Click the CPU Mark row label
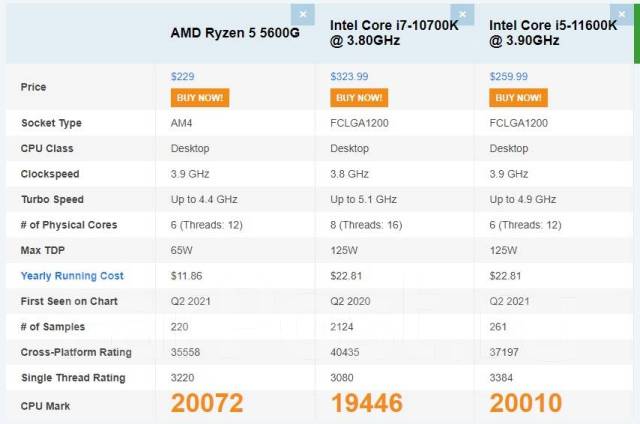 pos(47,404)
